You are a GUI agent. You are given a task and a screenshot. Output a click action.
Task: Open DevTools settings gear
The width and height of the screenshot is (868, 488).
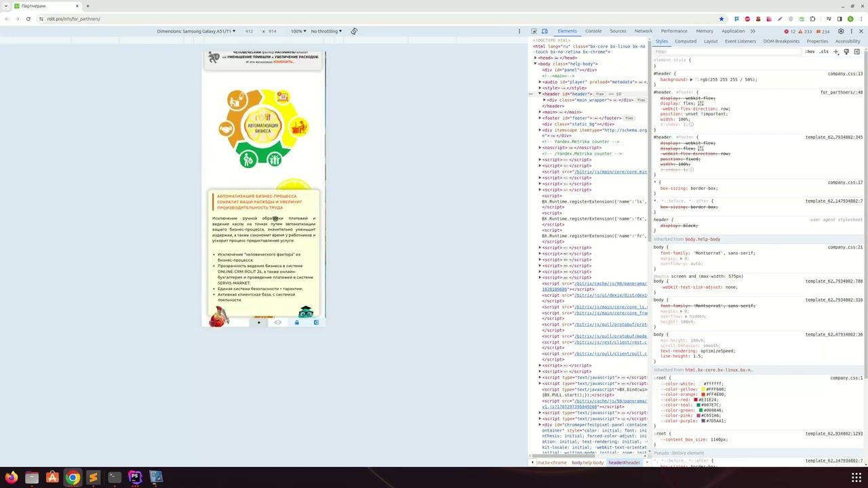(x=841, y=31)
